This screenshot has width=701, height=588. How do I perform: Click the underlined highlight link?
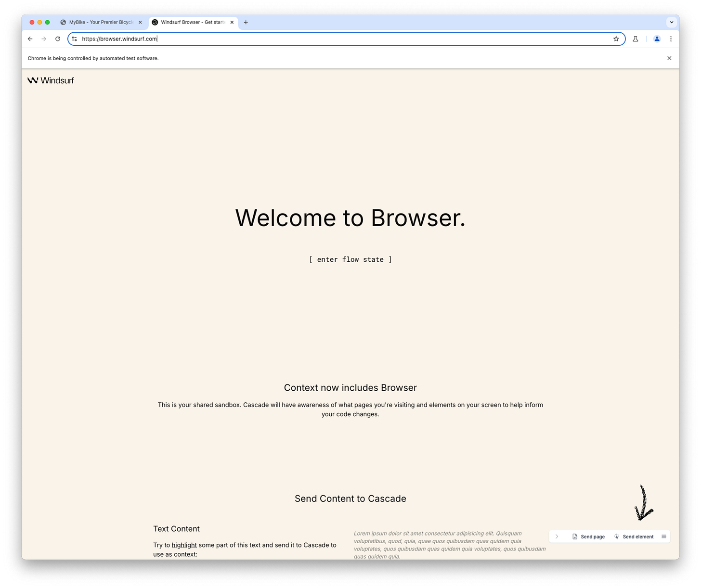click(184, 545)
